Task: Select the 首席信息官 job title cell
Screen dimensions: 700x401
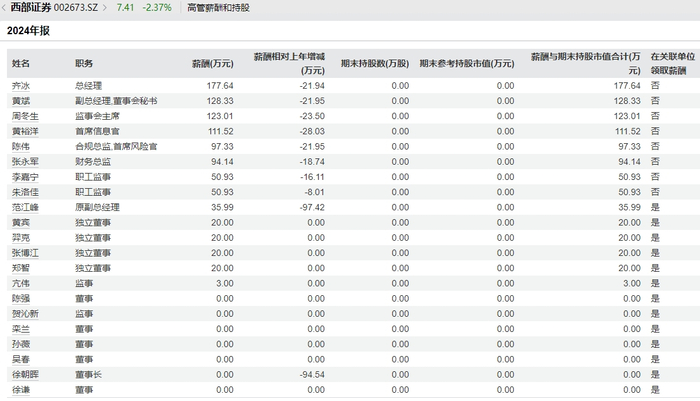Action: [x=97, y=131]
